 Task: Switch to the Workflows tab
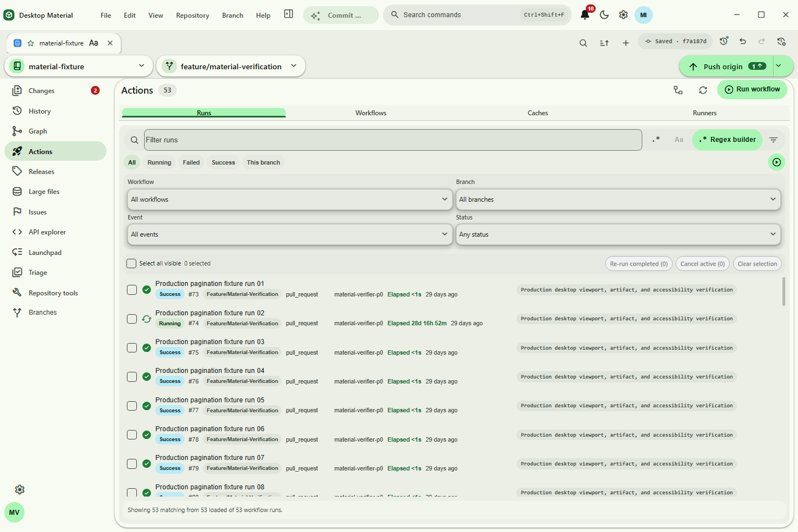point(371,113)
